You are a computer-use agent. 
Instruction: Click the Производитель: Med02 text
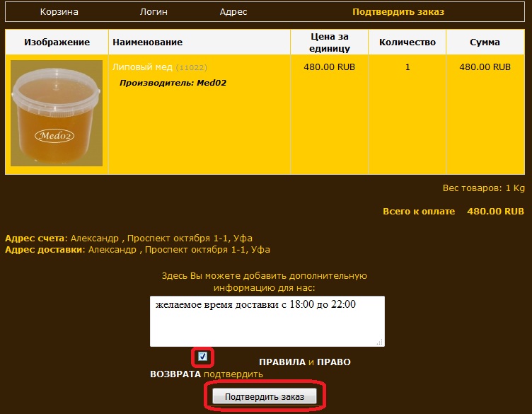tap(173, 83)
